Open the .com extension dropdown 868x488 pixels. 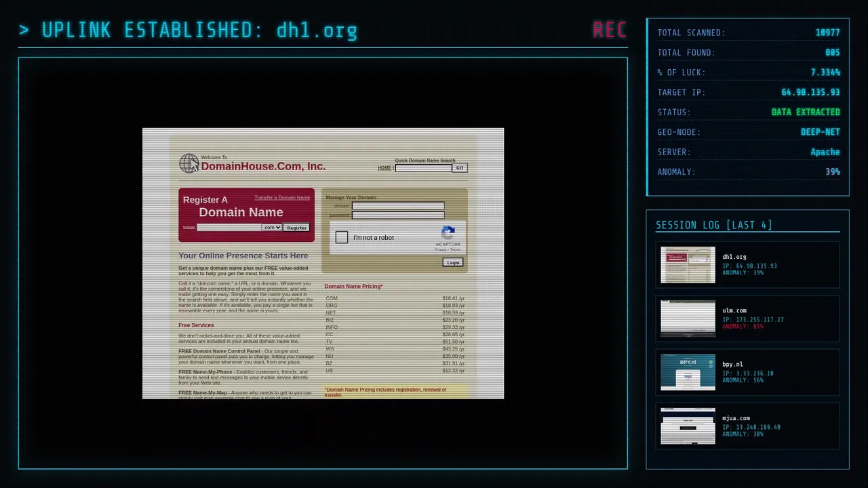pos(272,228)
